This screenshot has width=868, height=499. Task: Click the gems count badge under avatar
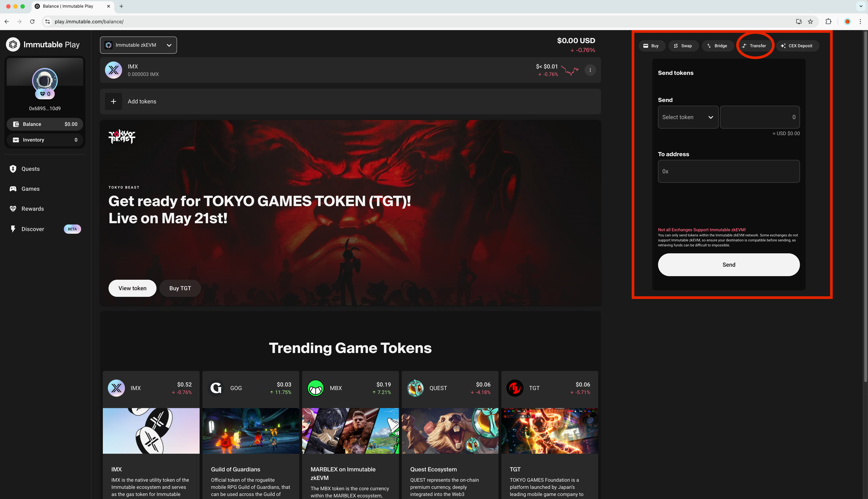(x=45, y=94)
